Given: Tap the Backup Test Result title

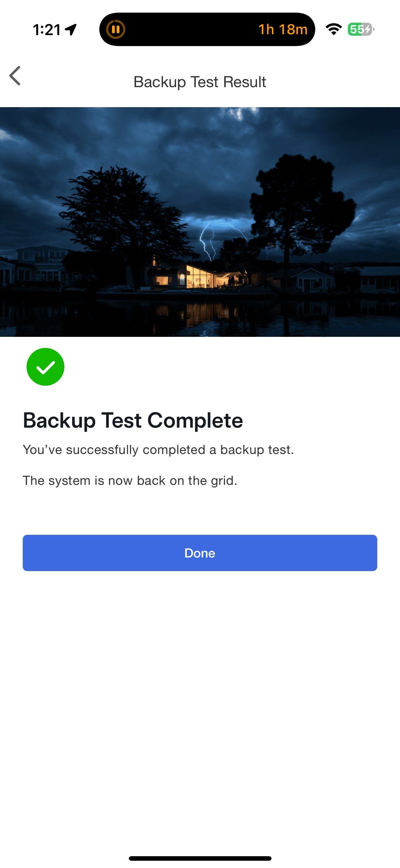Looking at the screenshot, I should point(200,82).
